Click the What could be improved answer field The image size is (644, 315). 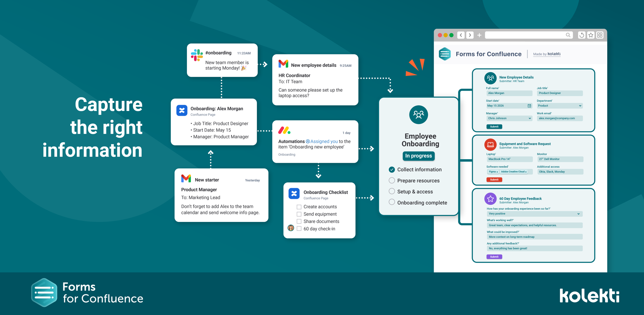(534, 237)
